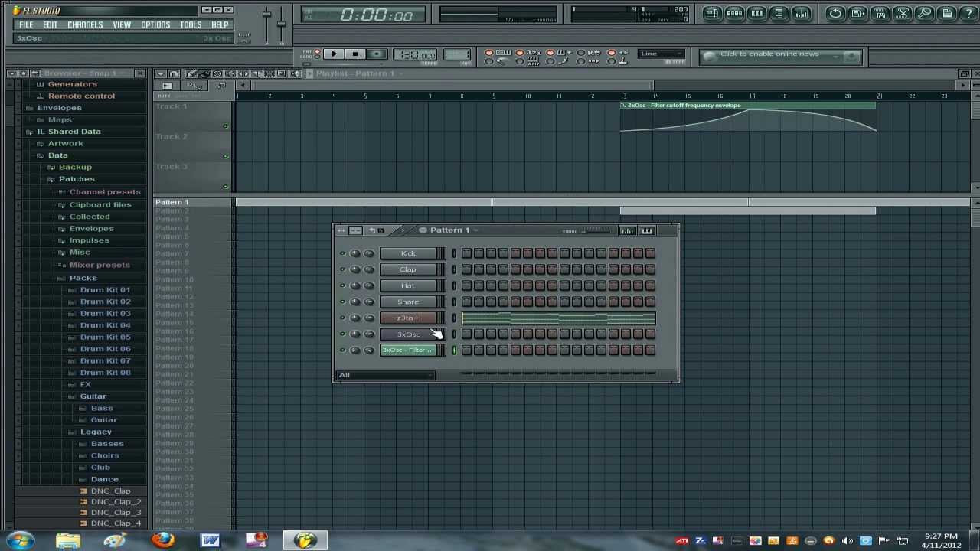Click the scissors one-click recording icon
Viewport: 980px width, 551px height.
[903, 13]
